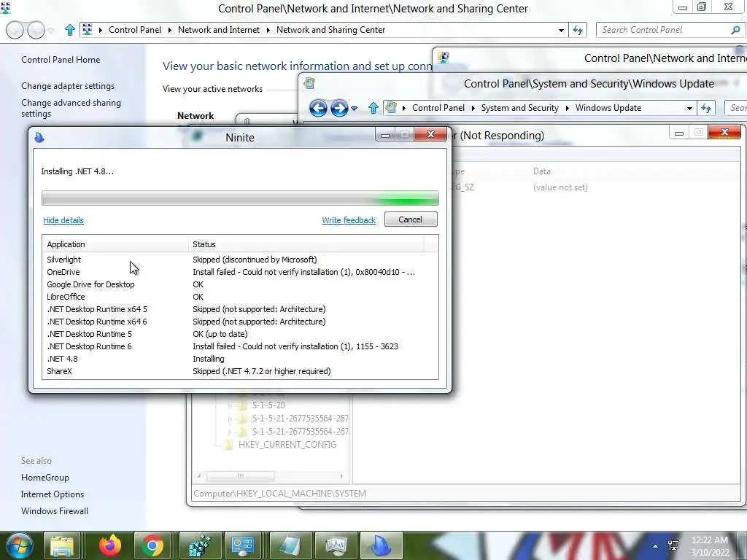The width and height of the screenshot is (747, 560).
Task: Open Windows Update address bar dropdown
Action: [x=689, y=108]
